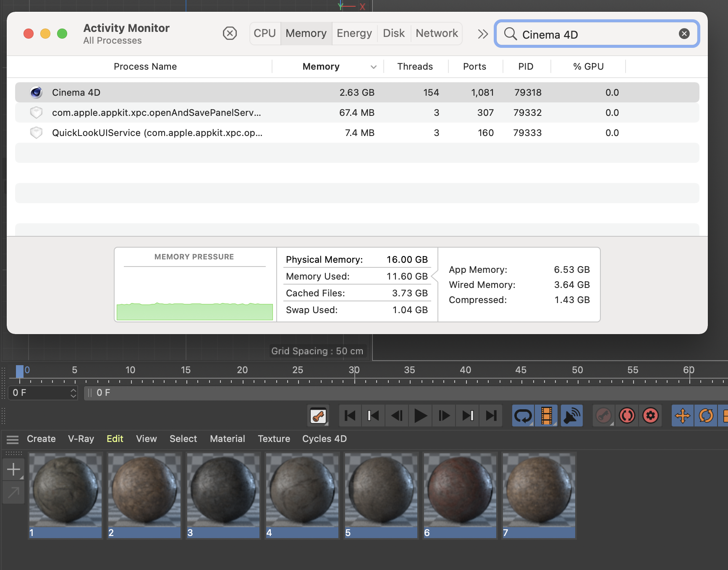The image size is (728, 570).
Task: Sort by Ports column header
Action: pos(475,66)
